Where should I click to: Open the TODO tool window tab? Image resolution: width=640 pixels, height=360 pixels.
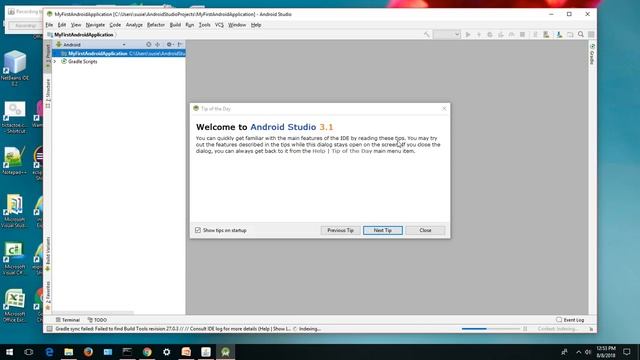point(97,320)
